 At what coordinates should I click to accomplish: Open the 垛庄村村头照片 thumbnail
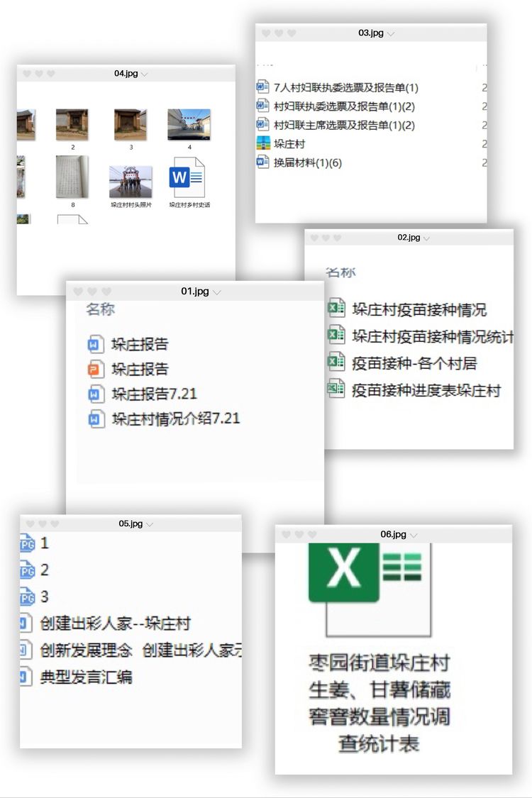tap(131, 182)
